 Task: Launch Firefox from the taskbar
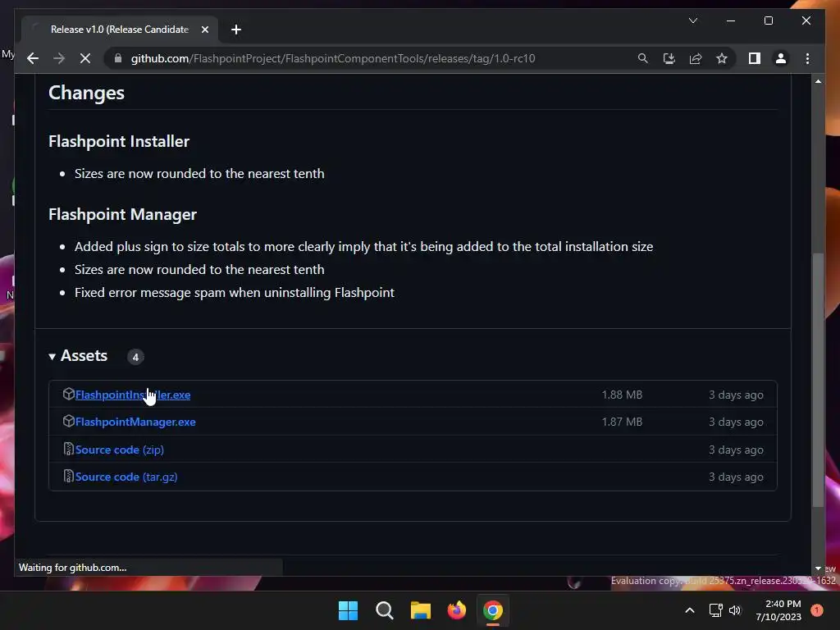(x=456, y=610)
